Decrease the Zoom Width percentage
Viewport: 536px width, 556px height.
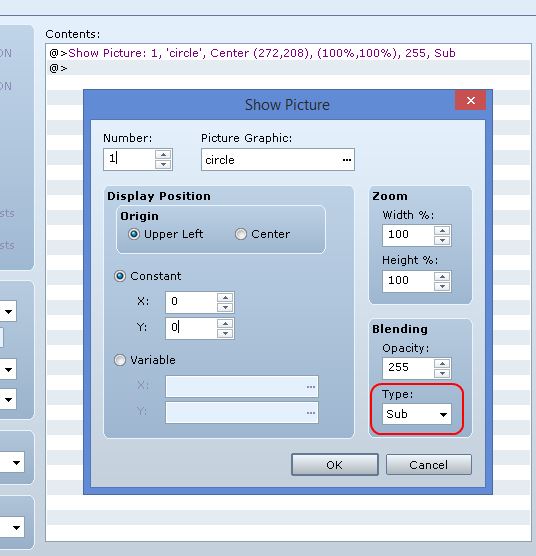[442, 240]
